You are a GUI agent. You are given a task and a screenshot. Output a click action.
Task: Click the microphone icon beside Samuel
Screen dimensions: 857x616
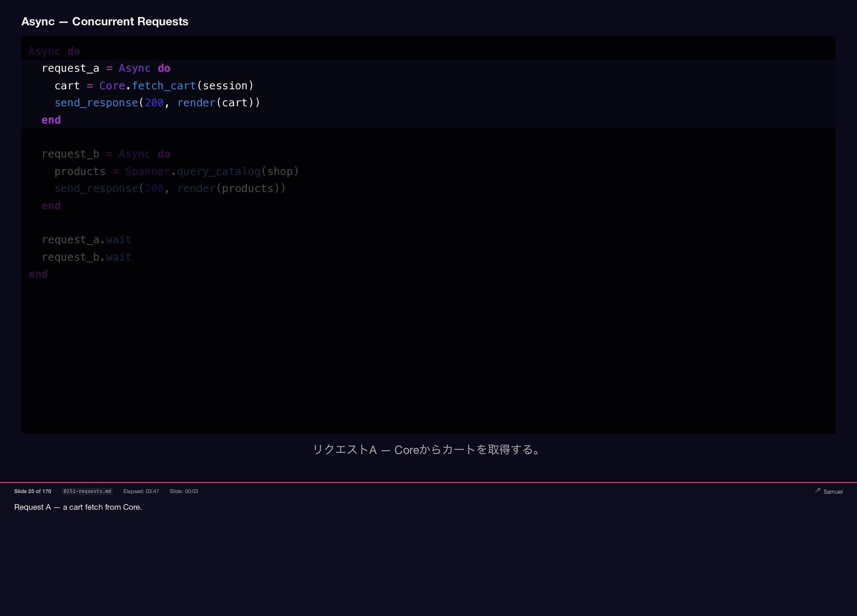click(x=817, y=491)
